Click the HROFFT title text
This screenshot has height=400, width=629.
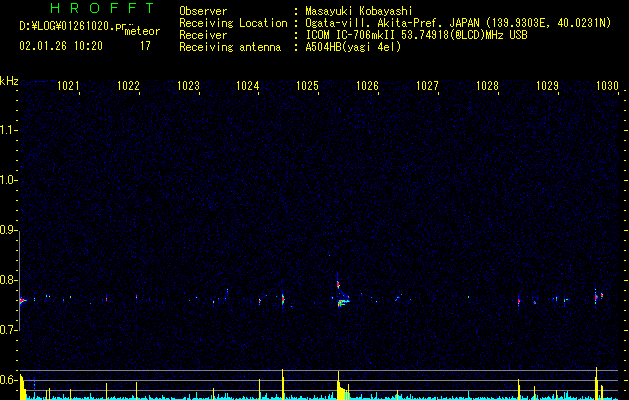click(102, 8)
